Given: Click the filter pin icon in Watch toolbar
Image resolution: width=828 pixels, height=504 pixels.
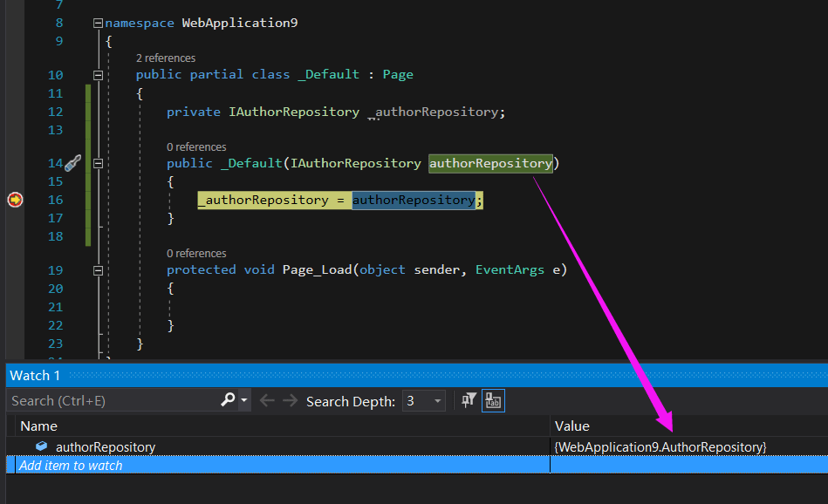Looking at the screenshot, I should [x=469, y=400].
